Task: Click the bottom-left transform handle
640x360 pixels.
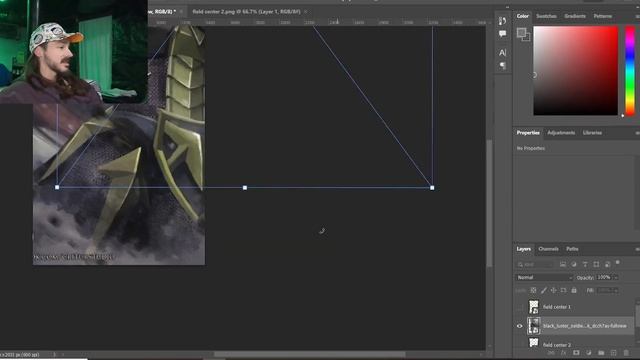Action: pos(57,187)
